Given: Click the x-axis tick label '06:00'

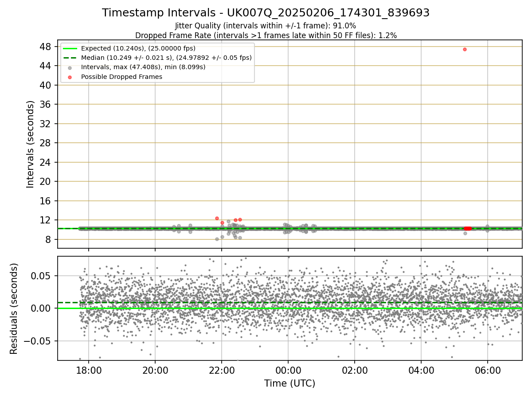Looking at the screenshot, I should 488,370.
